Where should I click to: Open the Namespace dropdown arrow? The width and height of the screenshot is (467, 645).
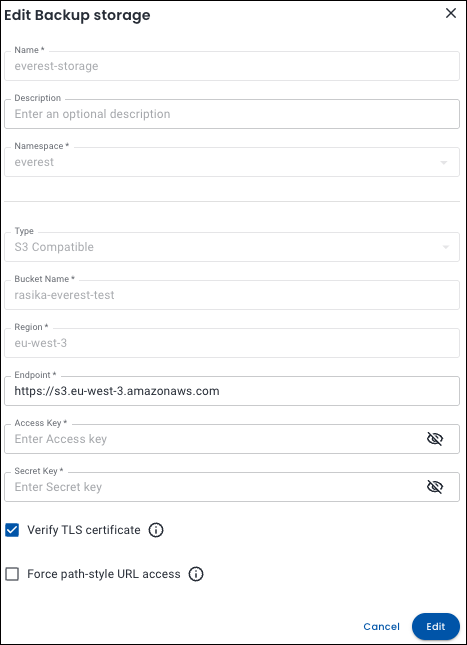tap(444, 162)
